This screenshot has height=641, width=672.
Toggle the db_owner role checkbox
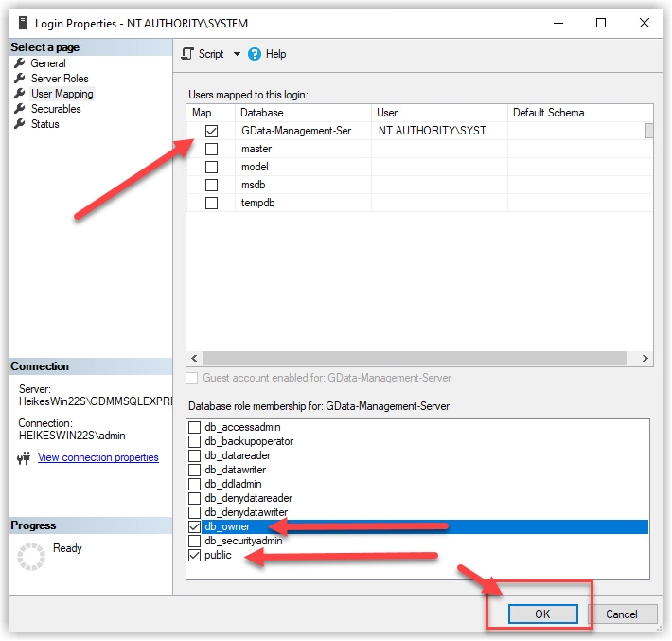pyautogui.click(x=195, y=526)
